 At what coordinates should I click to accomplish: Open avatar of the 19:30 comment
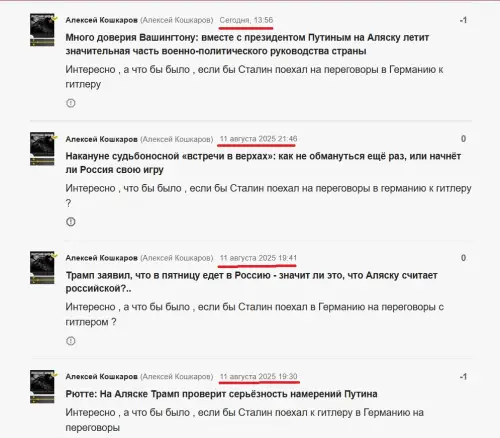(x=42, y=386)
